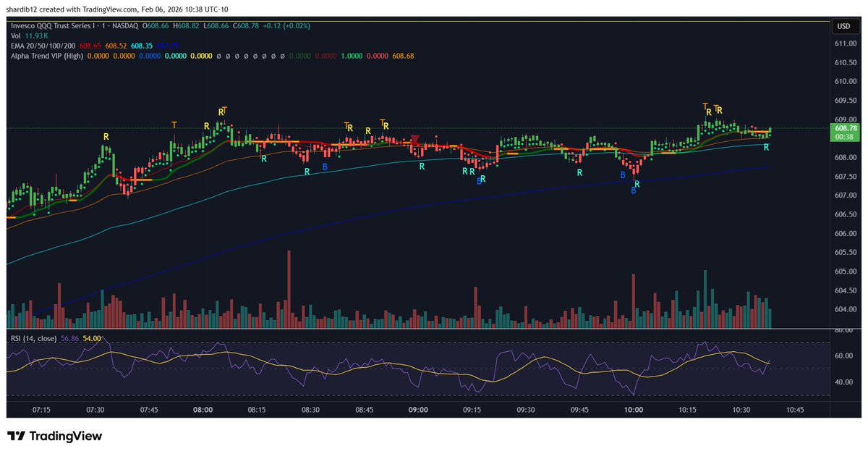Click the "08:45" time axis label
The width and height of the screenshot is (868, 454).
tap(365, 409)
